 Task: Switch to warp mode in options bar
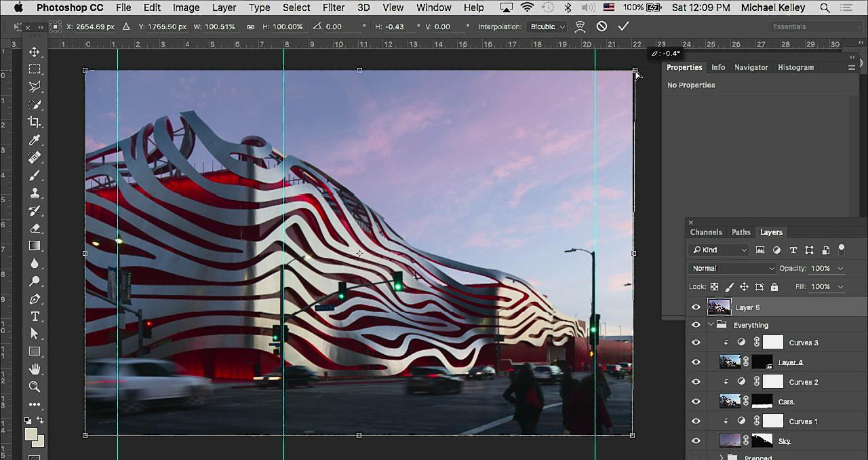point(580,26)
